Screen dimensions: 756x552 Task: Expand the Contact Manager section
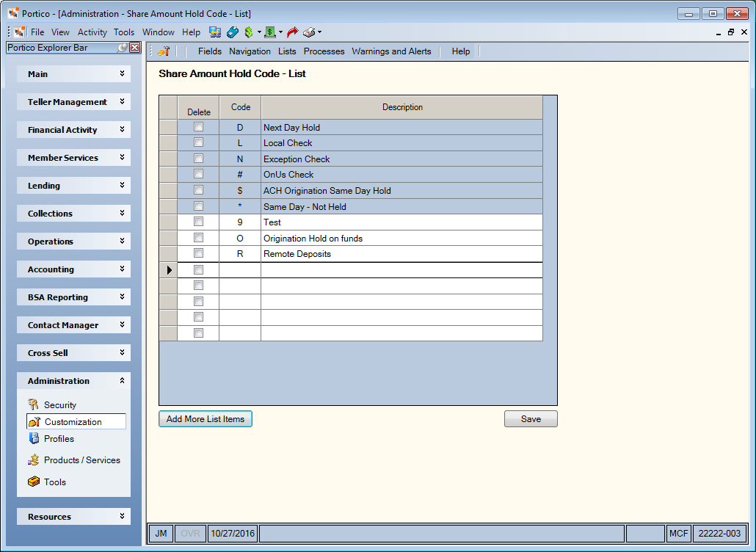(x=74, y=325)
